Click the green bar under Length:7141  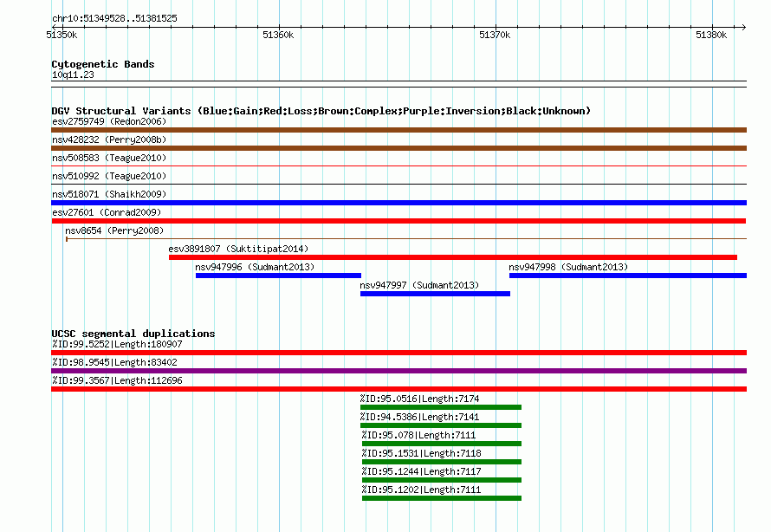[x=441, y=425]
